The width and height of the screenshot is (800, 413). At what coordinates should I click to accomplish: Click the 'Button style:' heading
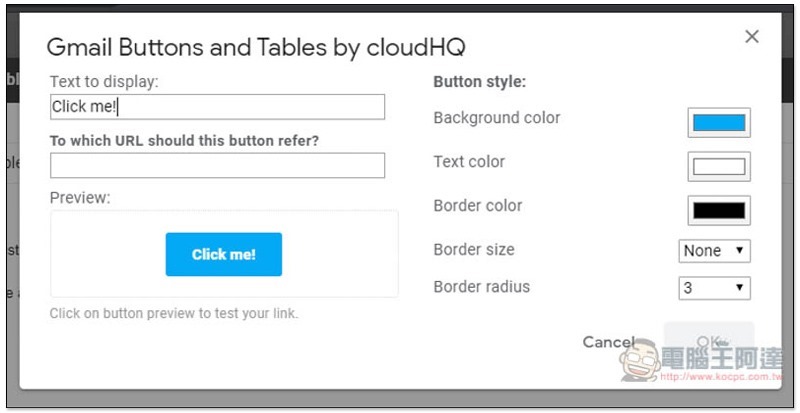point(479,82)
